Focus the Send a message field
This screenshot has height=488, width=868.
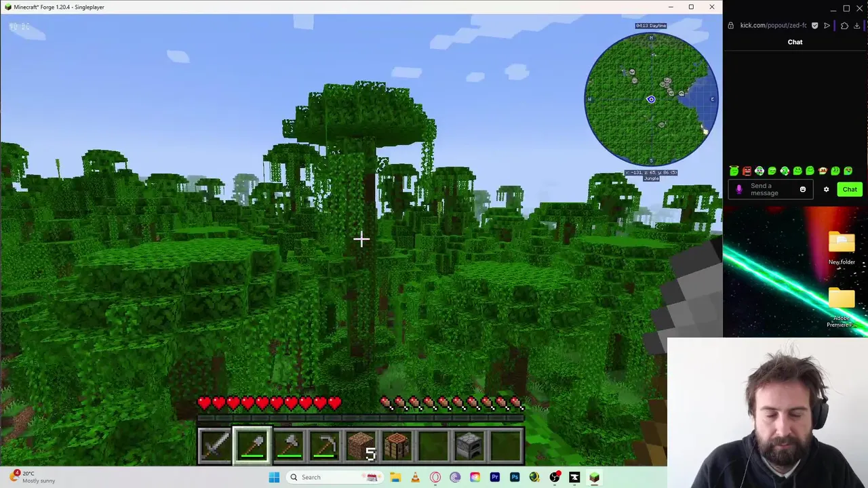[x=770, y=190]
